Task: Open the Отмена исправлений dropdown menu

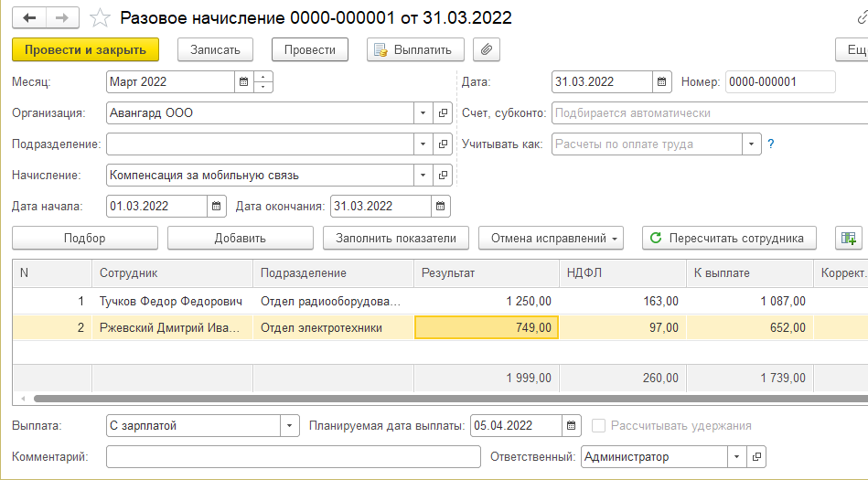Action: [x=551, y=238]
